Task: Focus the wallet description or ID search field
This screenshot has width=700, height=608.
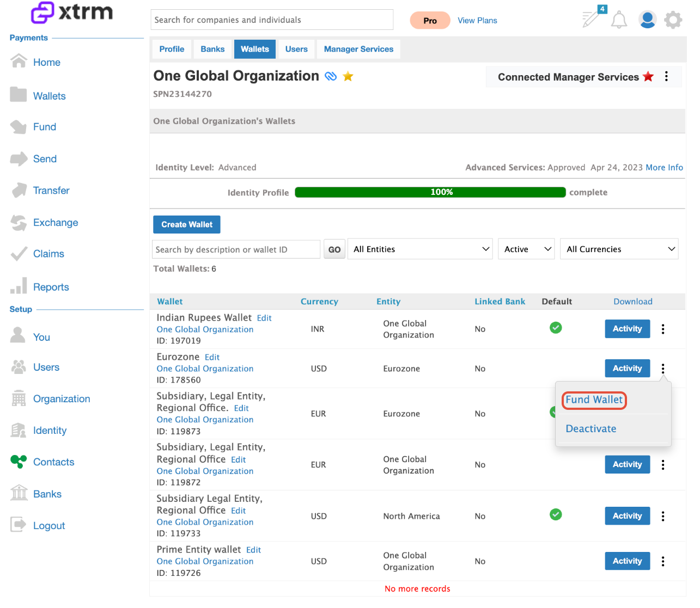Action: [236, 249]
